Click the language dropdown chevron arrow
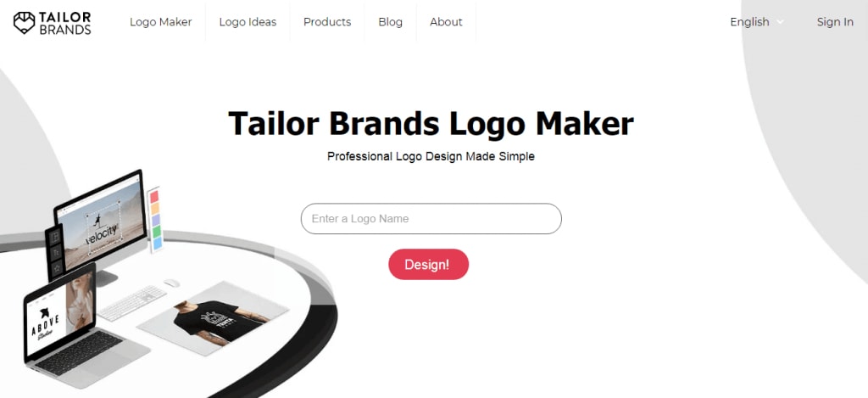 pos(781,22)
